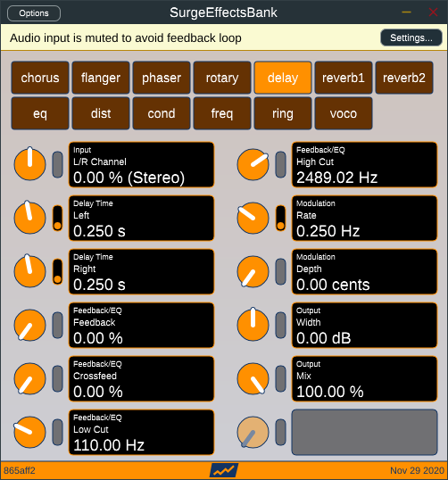Screen dimensions: 448x480
Task: Toggle tempo sync for Delay Time Left
Action: 58,218
